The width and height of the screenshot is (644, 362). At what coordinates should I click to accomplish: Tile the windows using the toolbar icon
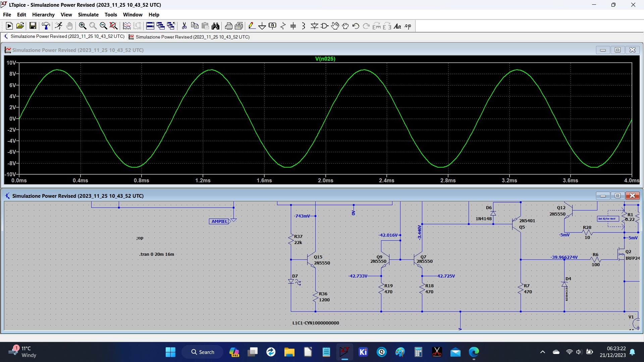coord(150,26)
